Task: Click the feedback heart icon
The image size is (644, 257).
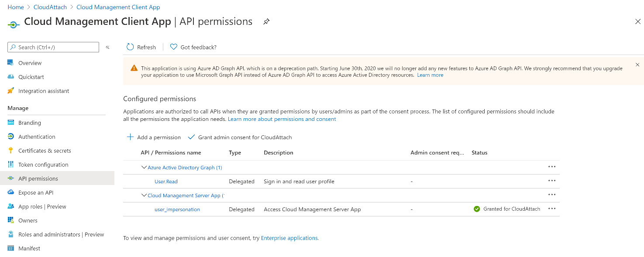Action: [x=173, y=47]
